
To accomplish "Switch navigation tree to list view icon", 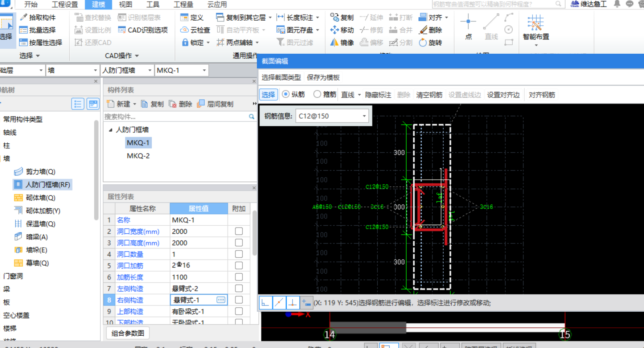I will 78,104.
